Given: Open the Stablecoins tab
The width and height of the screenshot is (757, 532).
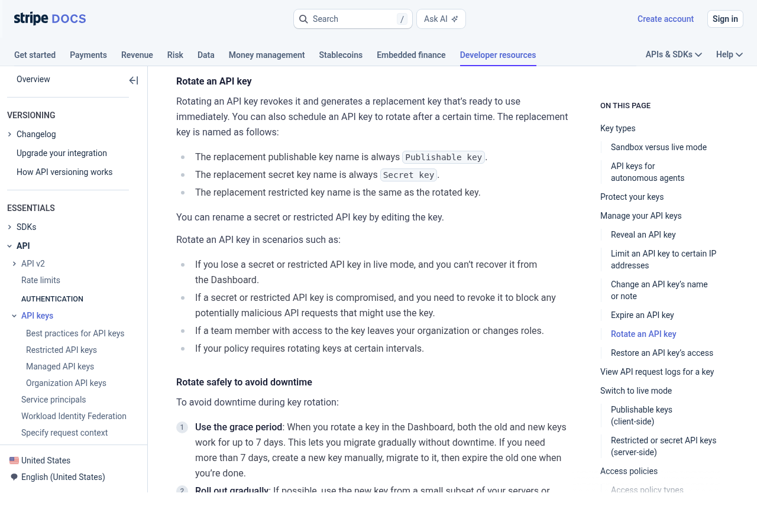Looking at the screenshot, I should tap(341, 55).
